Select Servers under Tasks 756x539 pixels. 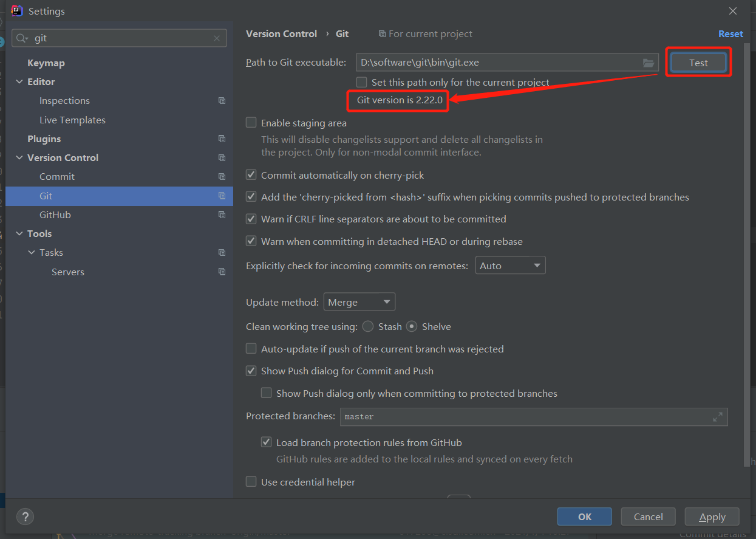(x=68, y=272)
